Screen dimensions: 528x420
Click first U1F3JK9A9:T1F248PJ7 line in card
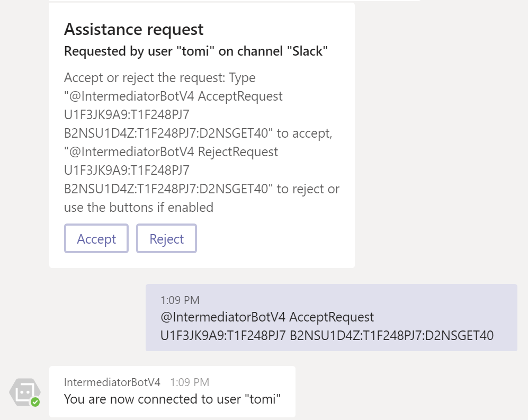(x=127, y=115)
